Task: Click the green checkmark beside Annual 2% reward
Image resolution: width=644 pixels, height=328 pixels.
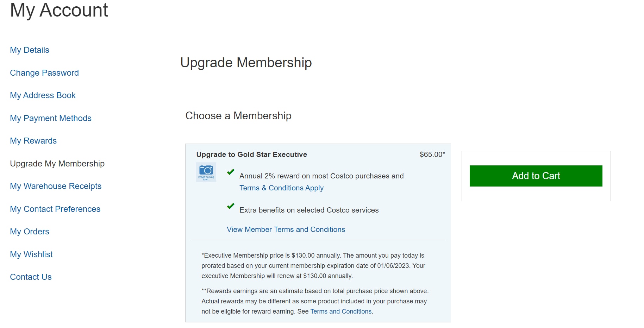Action: tap(231, 172)
